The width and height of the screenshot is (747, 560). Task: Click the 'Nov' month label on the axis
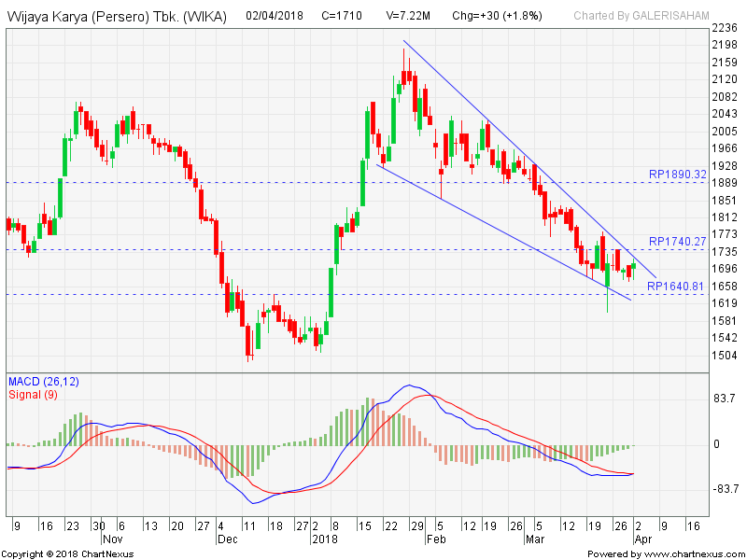(x=113, y=539)
